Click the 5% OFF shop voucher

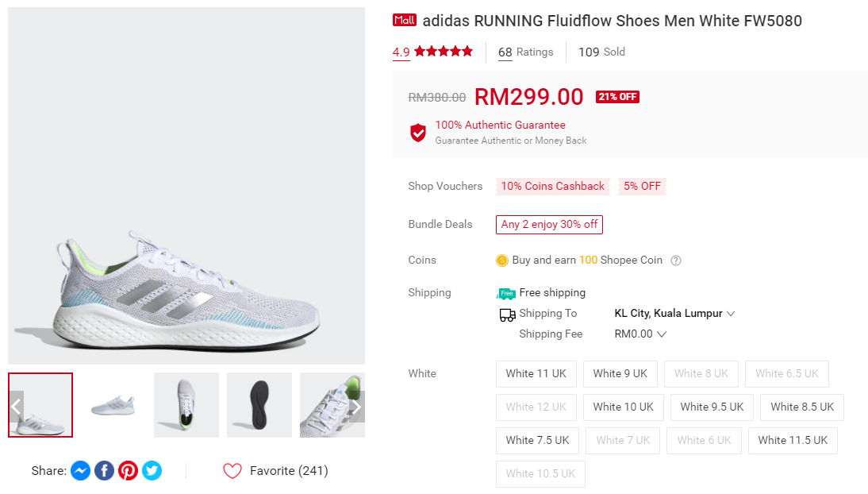coord(642,187)
